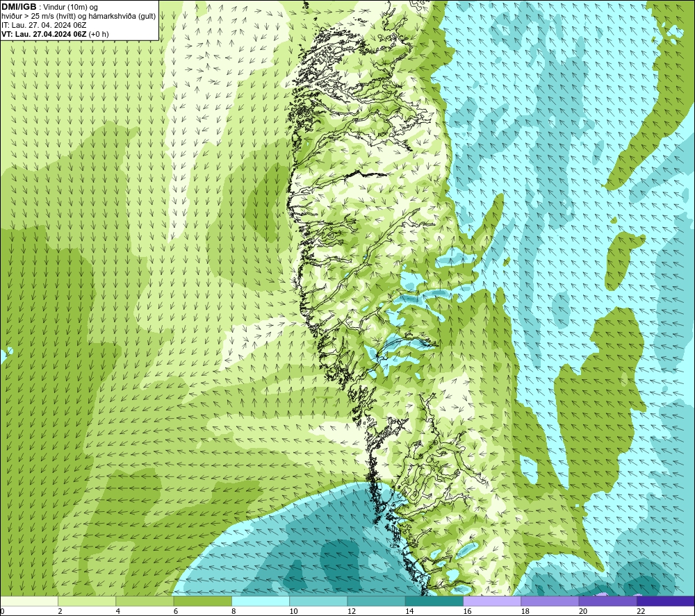695x616 pixels.
Task: Click the 10–12 m/s turquoise swatch
Action: (x=318, y=601)
